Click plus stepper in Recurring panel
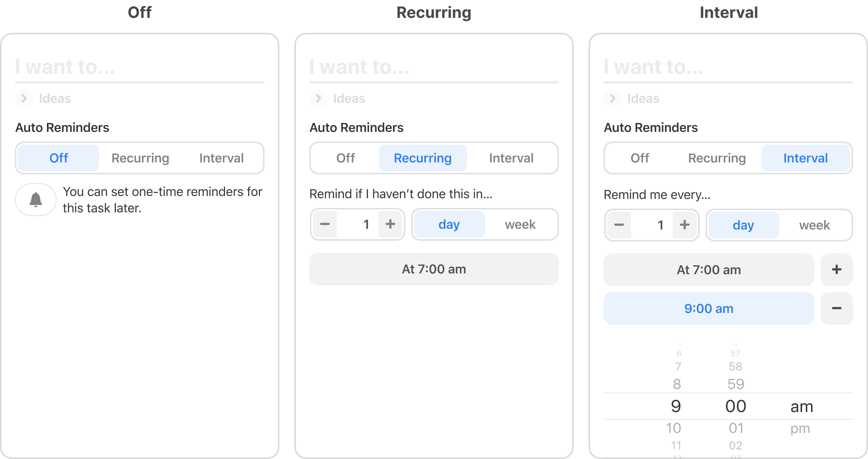This screenshot has height=459, width=868. [x=390, y=224]
